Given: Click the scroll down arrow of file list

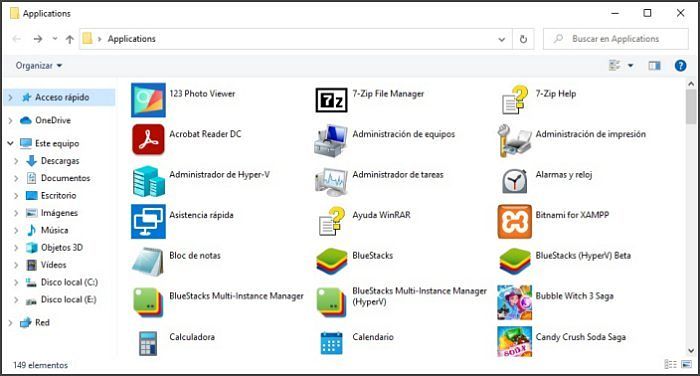Looking at the screenshot, I should click(691, 351).
